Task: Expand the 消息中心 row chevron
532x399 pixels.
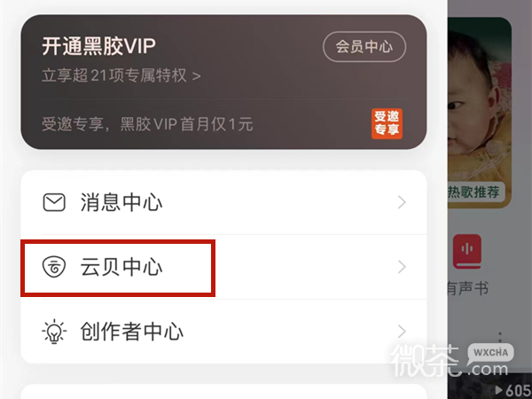Action: click(x=402, y=202)
